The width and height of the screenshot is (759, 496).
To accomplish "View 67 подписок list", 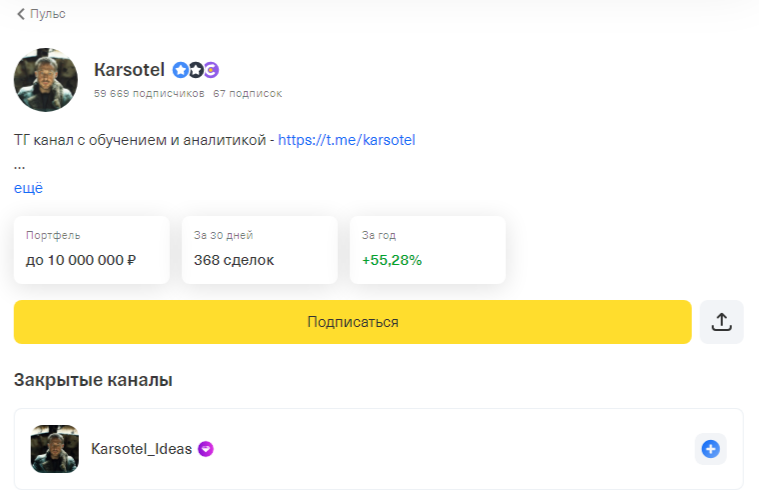I will pyautogui.click(x=247, y=93).
